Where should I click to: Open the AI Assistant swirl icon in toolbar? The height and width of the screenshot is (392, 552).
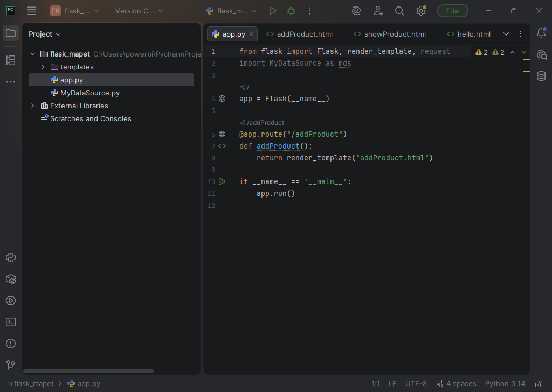356,11
